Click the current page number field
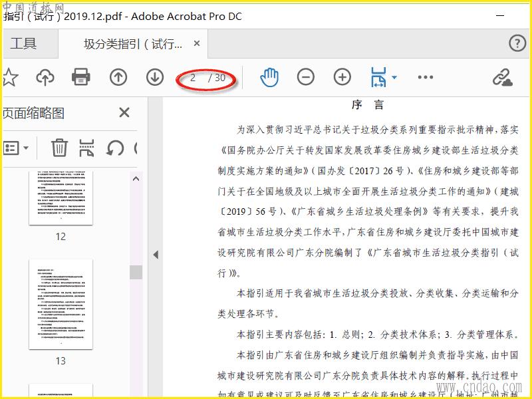 click(193, 78)
